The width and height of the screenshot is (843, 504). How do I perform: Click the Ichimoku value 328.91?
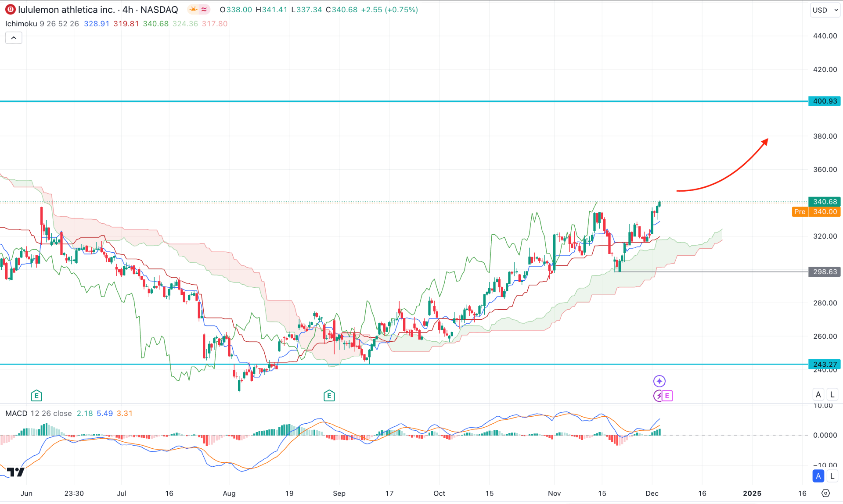97,24
